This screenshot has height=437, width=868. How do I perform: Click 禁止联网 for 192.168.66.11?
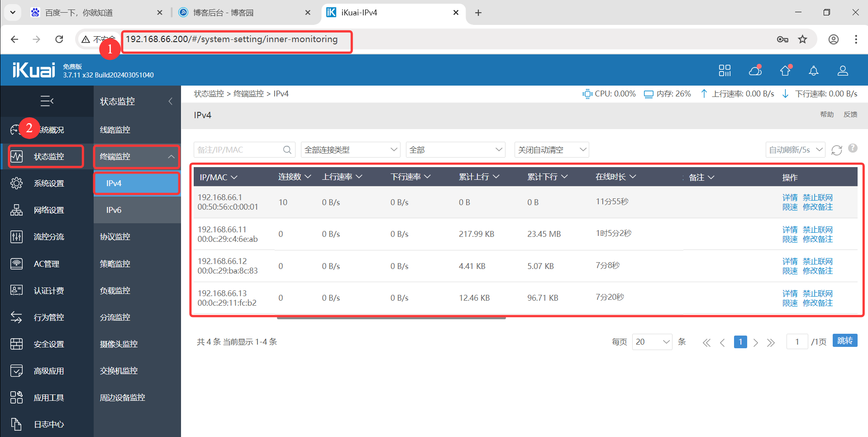coord(817,230)
